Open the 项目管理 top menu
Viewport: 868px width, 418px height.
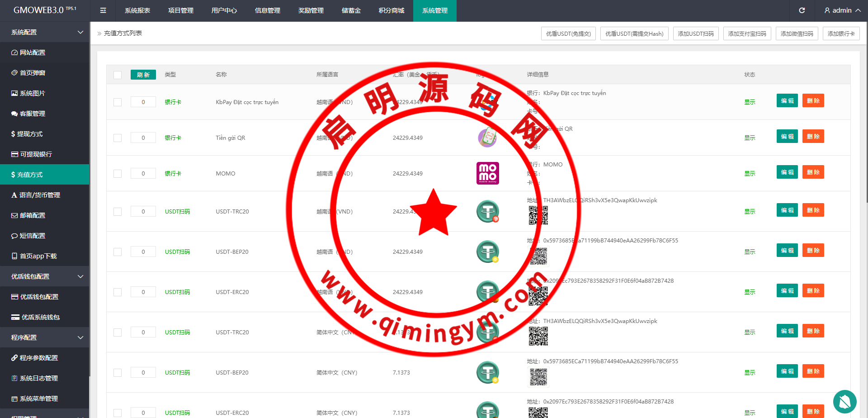pyautogui.click(x=181, y=10)
